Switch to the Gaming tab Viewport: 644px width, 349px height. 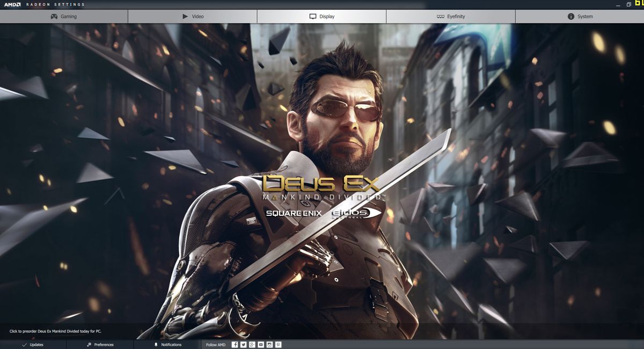[63, 16]
